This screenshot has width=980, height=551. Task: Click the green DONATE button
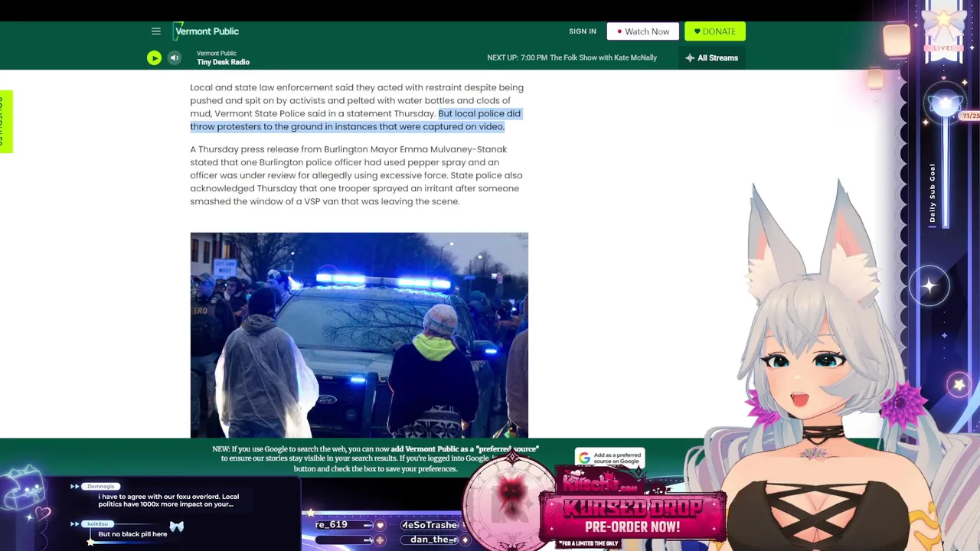(x=715, y=31)
